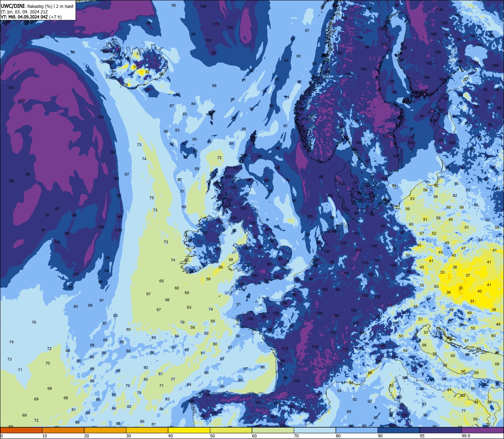This screenshot has width=504, height=439.
Task: Click the map value 31 in the yellow area
Action: pos(472,301)
